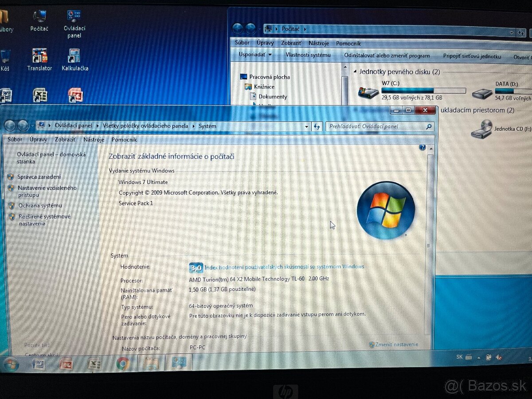Viewport: 532px width, 399px height.
Task: Switch to the Explorer taskbar button
Action: [152, 363]
